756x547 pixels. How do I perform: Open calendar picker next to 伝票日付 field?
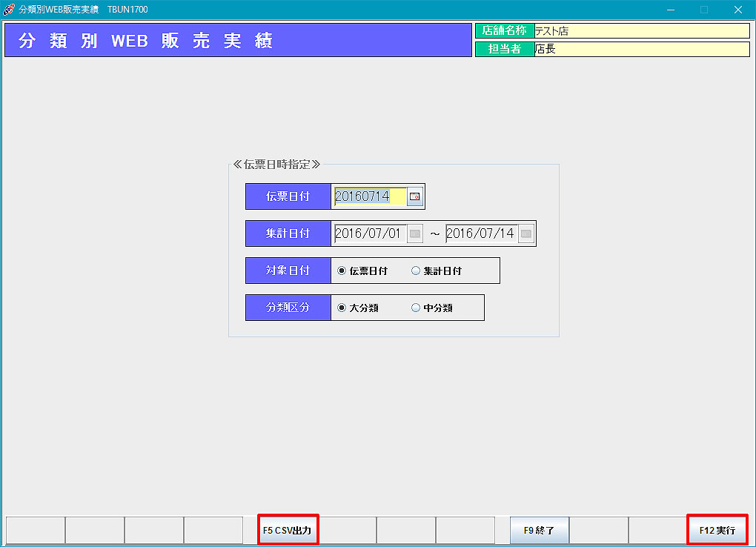(x=414, y=196)
